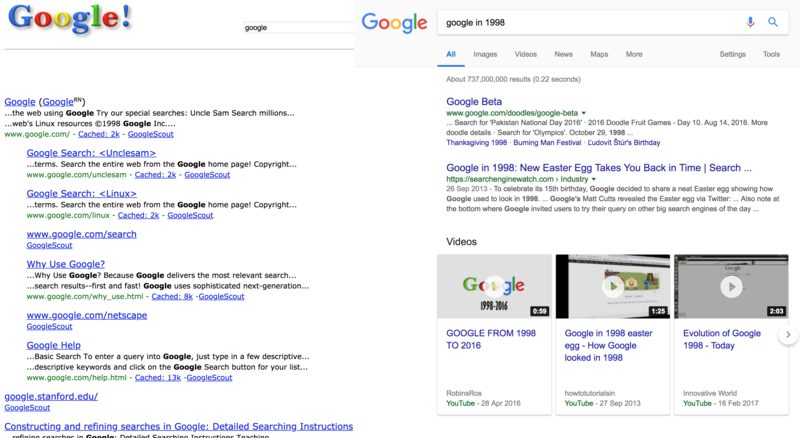Open 'Evolution of Google 1998 - Today' title
Viewport: 800px width, 438px height.
(x=722, y=339)
